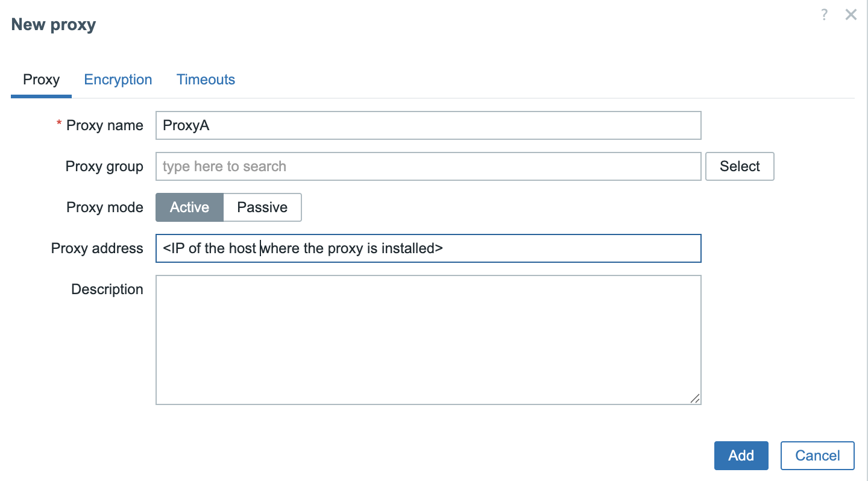
Task: Focus the Proxy group search box
Action: click(x=428, y=166)
